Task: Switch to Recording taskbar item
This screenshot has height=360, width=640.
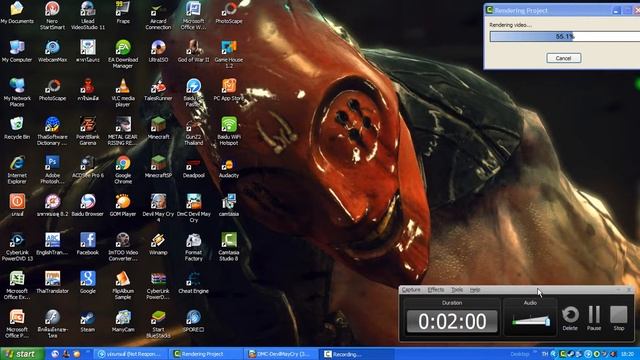Action: click(356, 354)
